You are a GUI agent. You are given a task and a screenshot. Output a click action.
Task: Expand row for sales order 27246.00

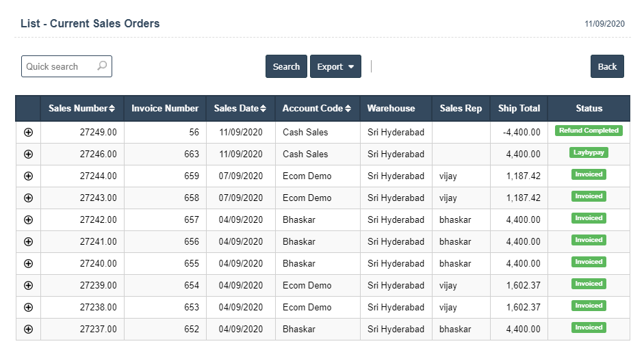28,155
